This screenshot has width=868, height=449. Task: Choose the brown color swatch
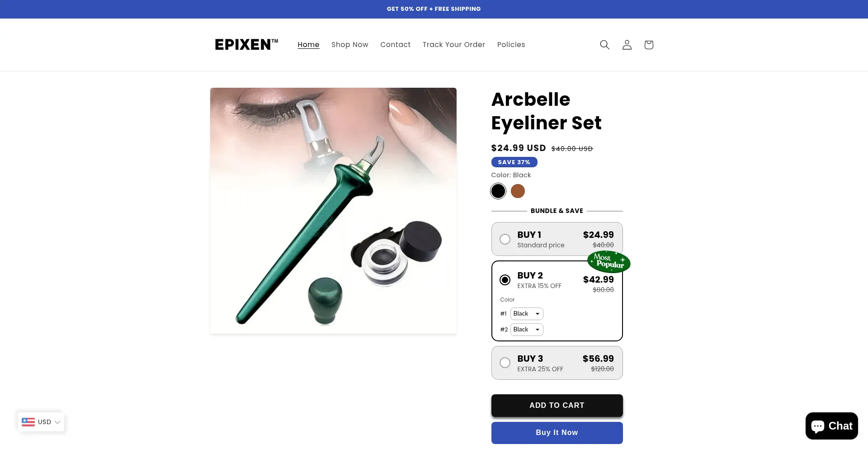[x=518, y=191]
